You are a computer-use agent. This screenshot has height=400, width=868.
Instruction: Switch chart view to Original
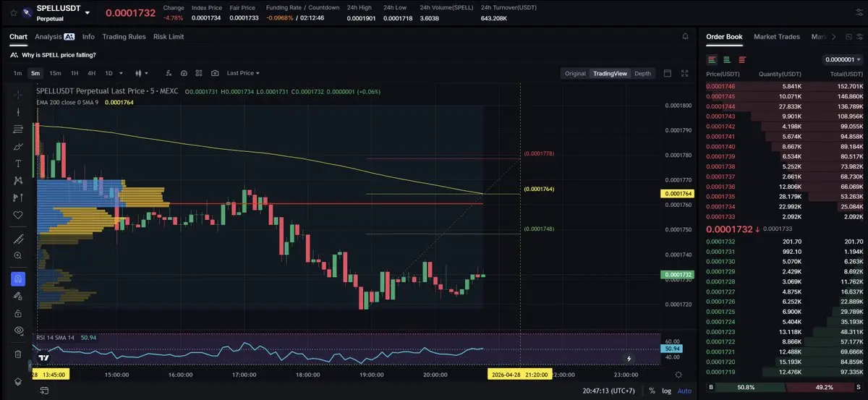575,73
